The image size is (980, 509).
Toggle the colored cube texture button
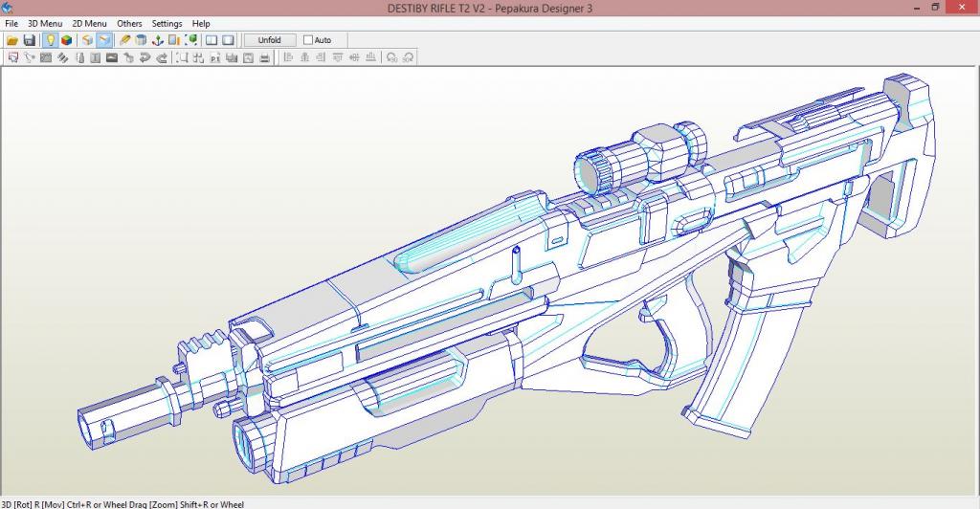[x=66, y=40]
